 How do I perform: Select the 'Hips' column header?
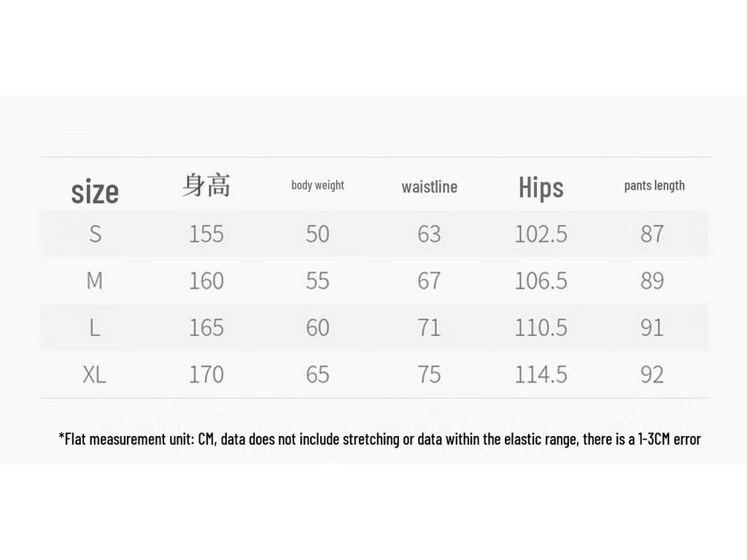point(541,187)
